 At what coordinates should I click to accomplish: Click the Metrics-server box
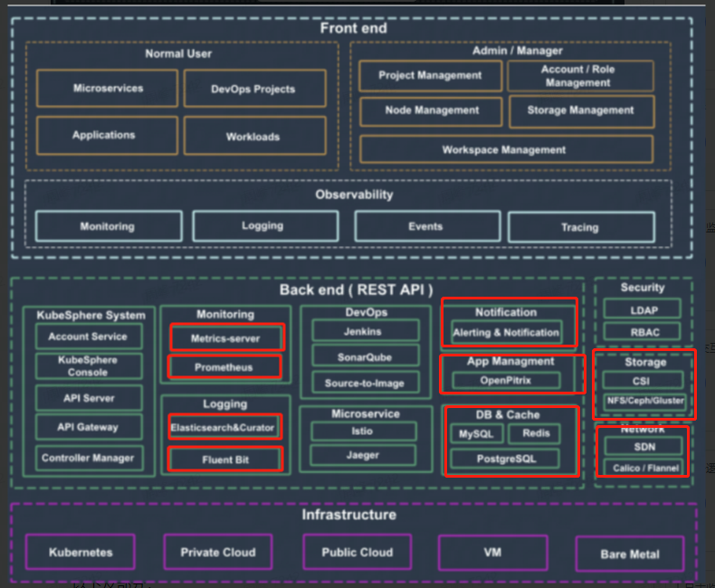tap(227, 337)
